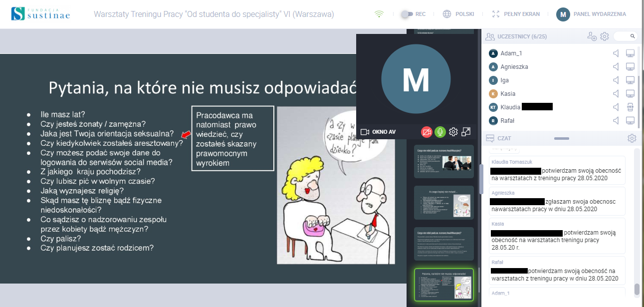Open the Panel Wydarzenia user menu
The height and width of the screenshot is (307, 644).
click(592, 14)
